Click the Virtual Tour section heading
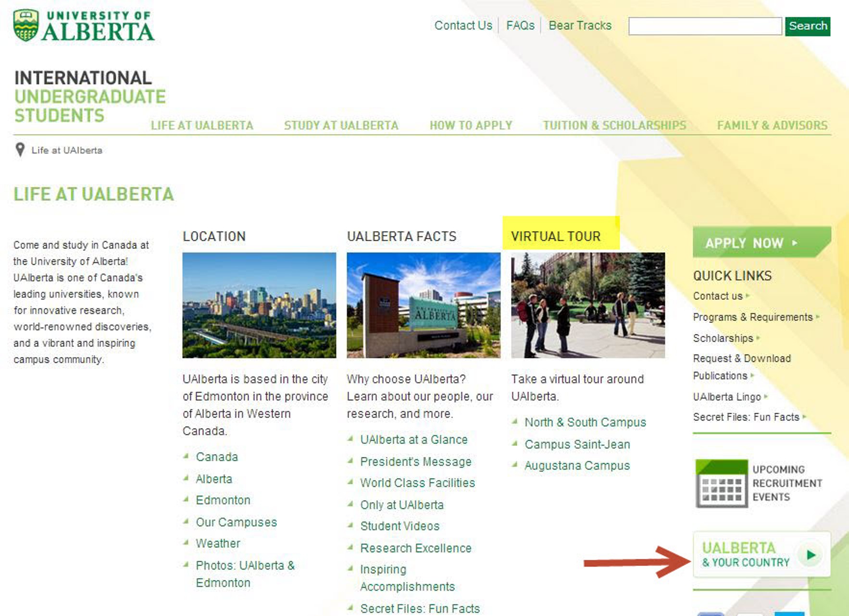This screenshot has height=616, width=849. point(556,236)
